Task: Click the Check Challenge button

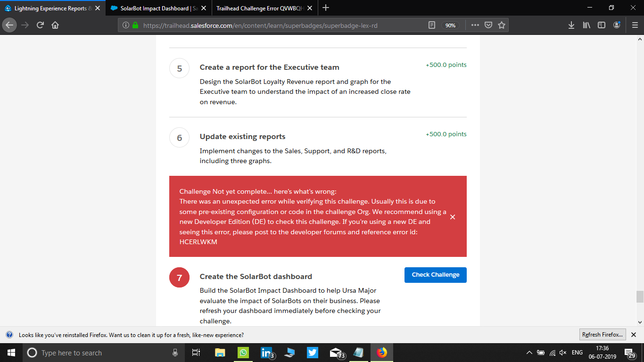Action: tap(435, 275)
